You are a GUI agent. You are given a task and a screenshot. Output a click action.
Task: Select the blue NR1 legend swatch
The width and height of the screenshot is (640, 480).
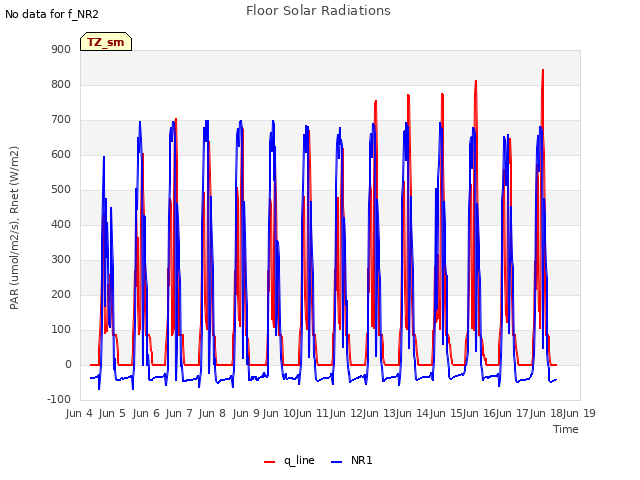point(336,462)
